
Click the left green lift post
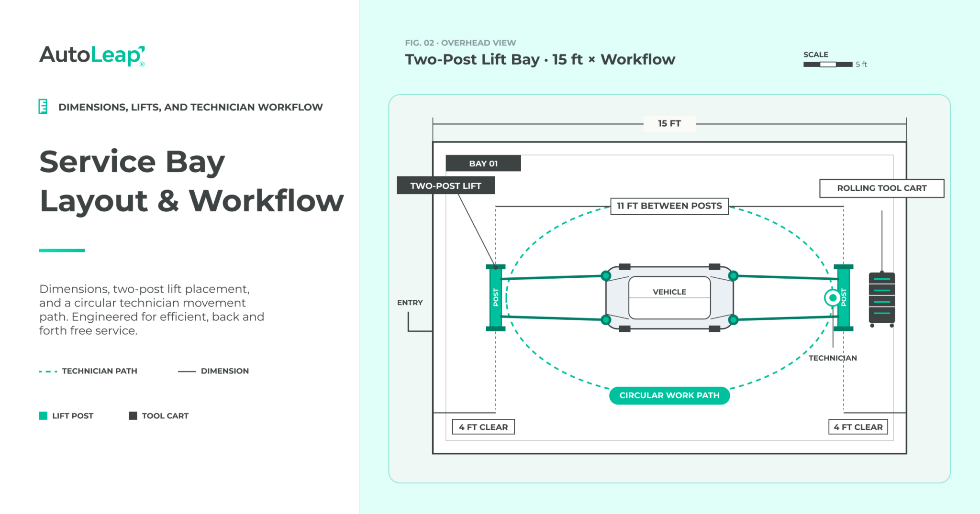(496, 297)
